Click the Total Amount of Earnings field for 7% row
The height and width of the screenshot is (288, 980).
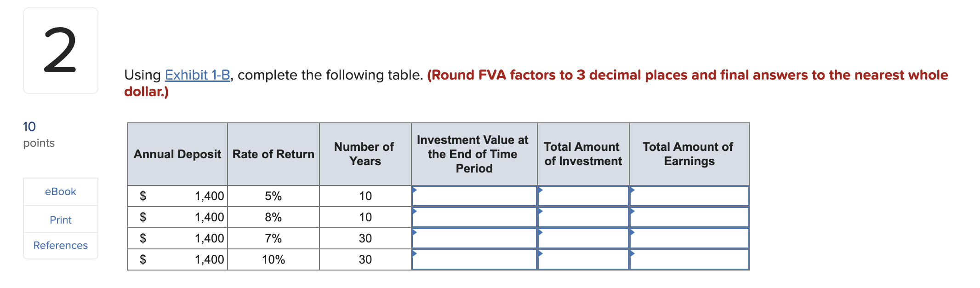point(689,238)
